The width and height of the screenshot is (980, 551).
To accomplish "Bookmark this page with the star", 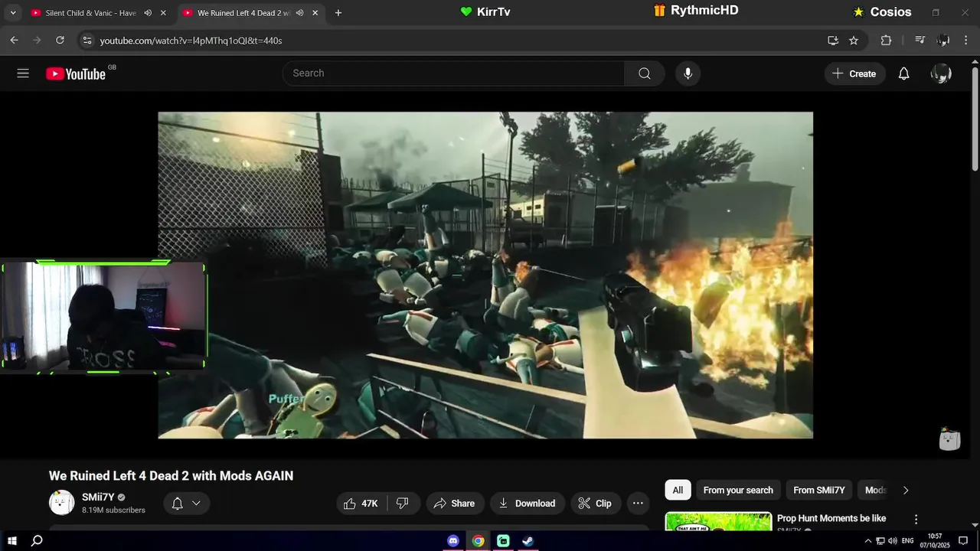I will (x=854, y=41).
